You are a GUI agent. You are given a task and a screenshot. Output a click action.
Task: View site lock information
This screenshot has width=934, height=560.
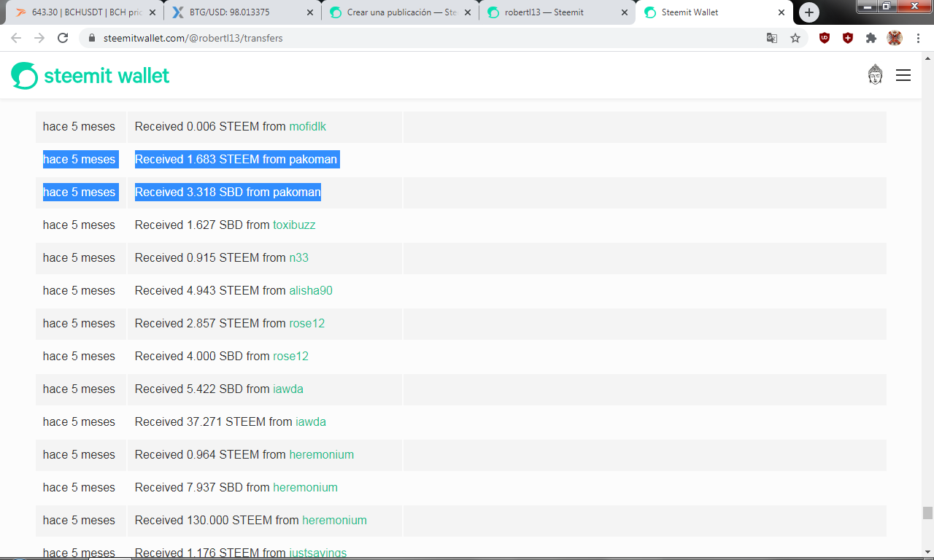pyautogui.click(x=92, y=38)
